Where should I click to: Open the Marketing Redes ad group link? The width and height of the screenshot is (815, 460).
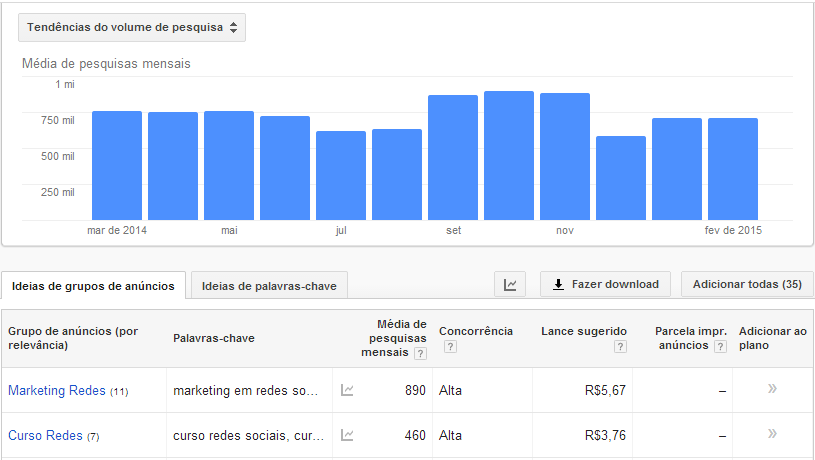[x=56, y=391]
